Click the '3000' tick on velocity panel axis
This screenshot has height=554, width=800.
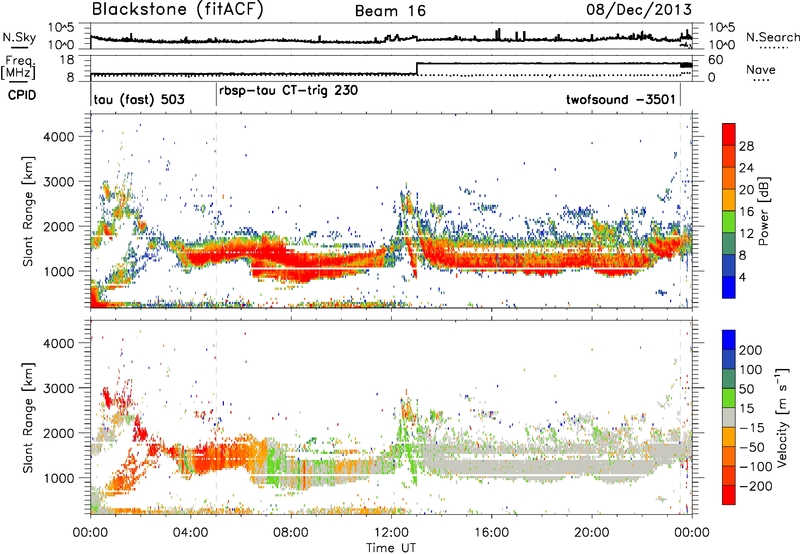tap(58, 388)
